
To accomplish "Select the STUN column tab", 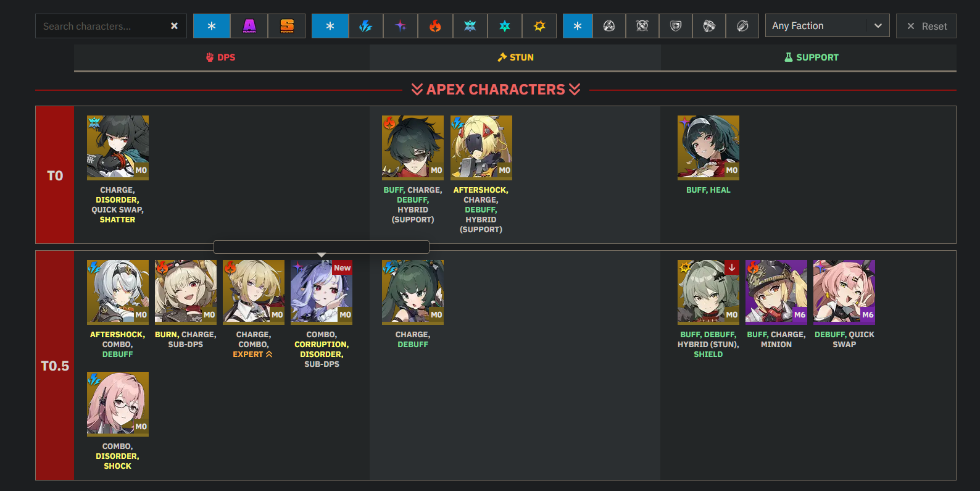I will click(515, 57).
